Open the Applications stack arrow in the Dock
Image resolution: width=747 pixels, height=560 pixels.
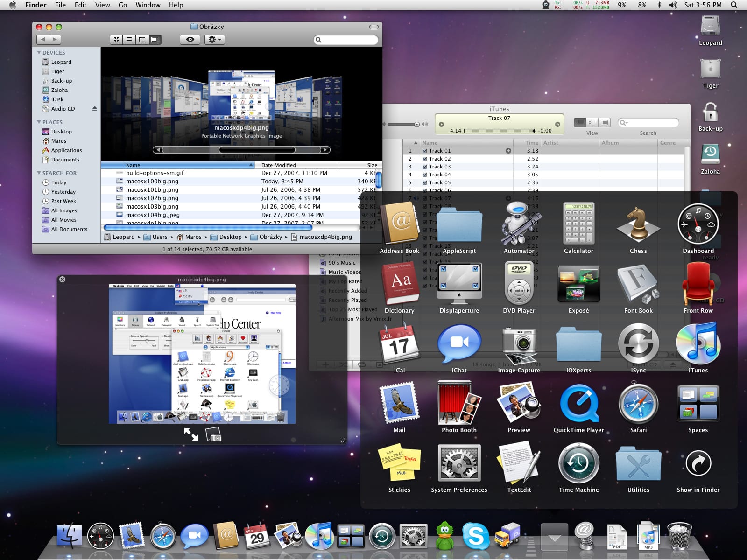point(554,537)
